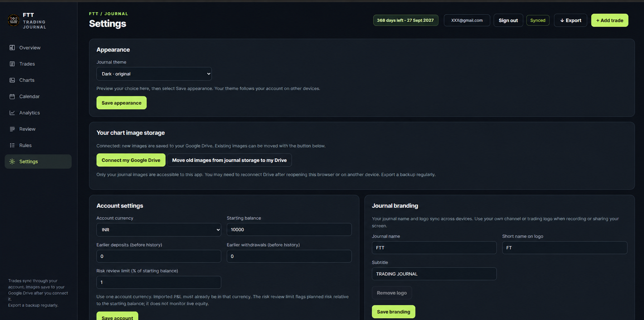Viewport: 644px width, 320px height.
Task: Click the Settings gear icon
Action: pyautogui.click(x=12, y=161)
